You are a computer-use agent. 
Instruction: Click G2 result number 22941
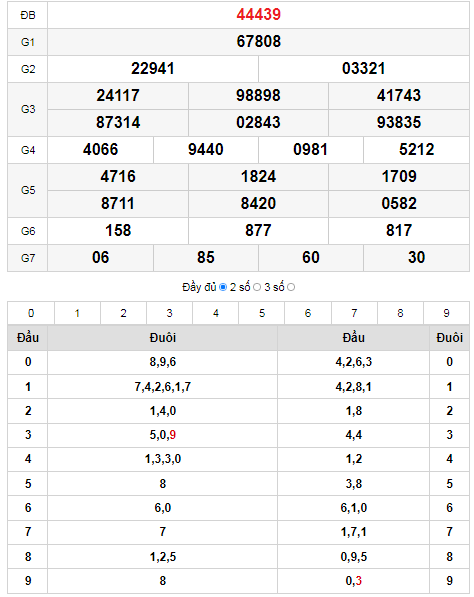tap(153, 69)
